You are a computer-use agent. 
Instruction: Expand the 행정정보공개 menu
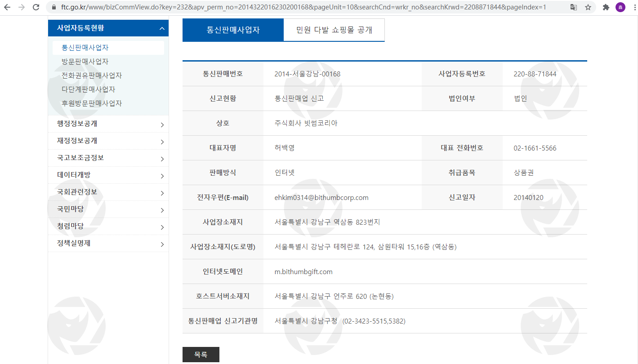[108, 124]
